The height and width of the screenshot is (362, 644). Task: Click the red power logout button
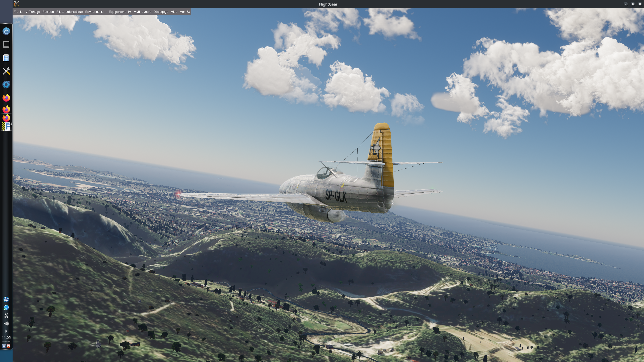pyautogui.click(x=9, y=346)
